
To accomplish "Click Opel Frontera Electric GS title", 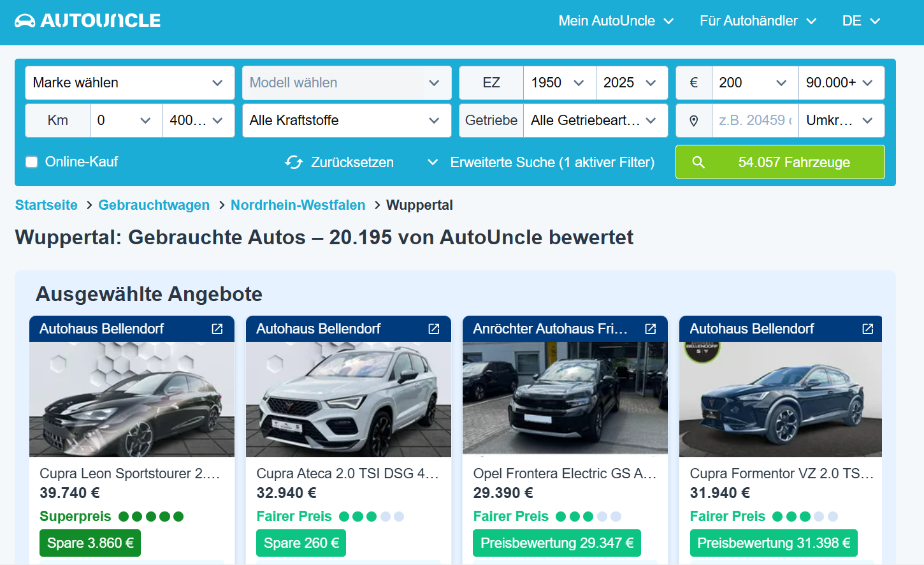I will tap(565, 474).
